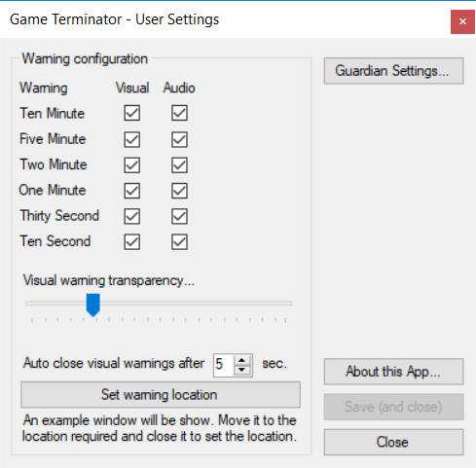The width and height of the screenshot is (476, 468).
Task: Decrease auto close seconds with down arrow
Action: [x=241, y=370]
